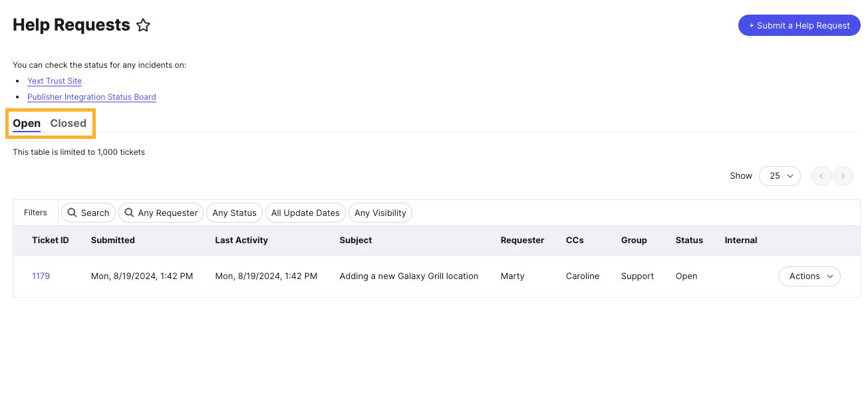Click the magnifier icon in Any Requester filter
This screenshot has width=868, height=400.
click(129, 213)
